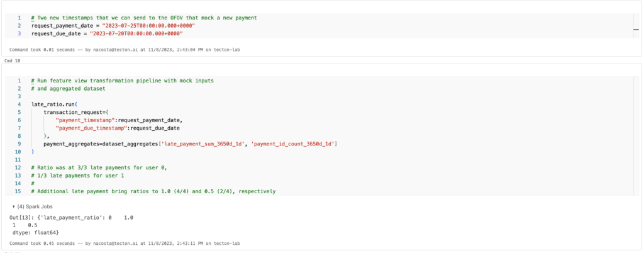Click the dtype: float64 output line
644x253 pixels.
[x=36, y=232]
